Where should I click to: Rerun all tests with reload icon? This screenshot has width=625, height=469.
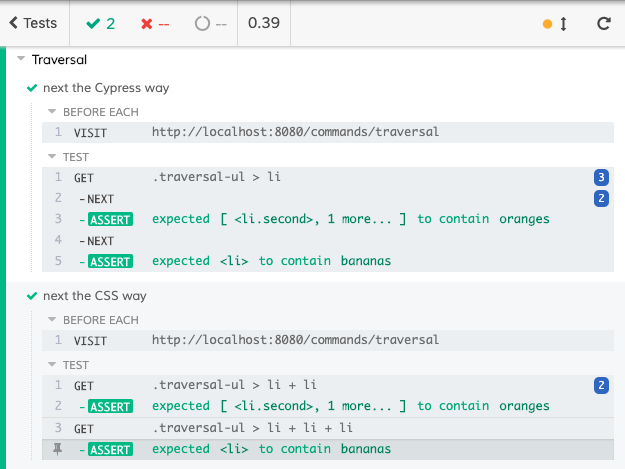pos(604,24)
